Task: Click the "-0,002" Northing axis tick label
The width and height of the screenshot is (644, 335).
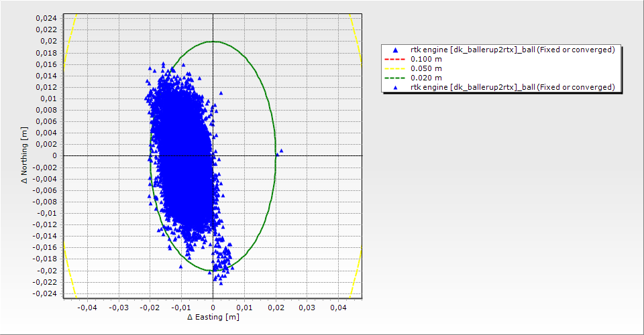Action: (45, 167)
